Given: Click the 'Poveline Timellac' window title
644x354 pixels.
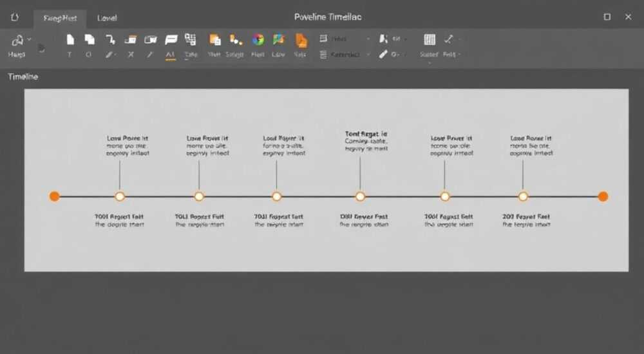Looking at the screenshot, I should coord(328,17).
